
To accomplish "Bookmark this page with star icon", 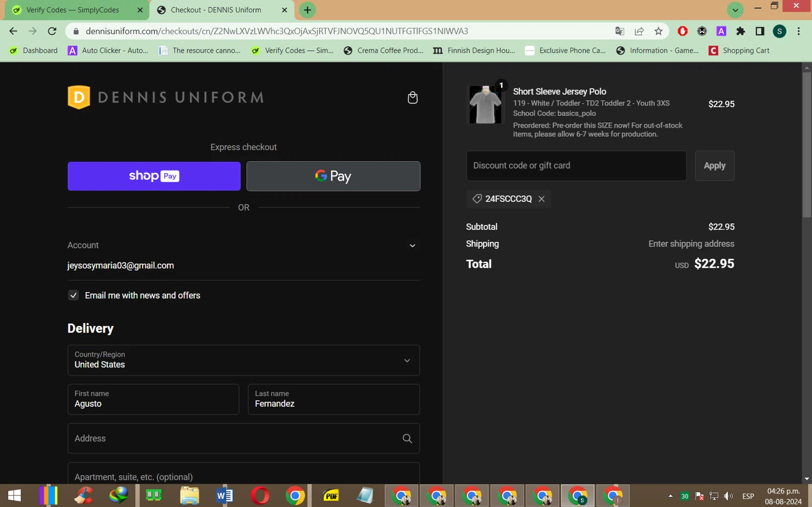I will point(658,31).
